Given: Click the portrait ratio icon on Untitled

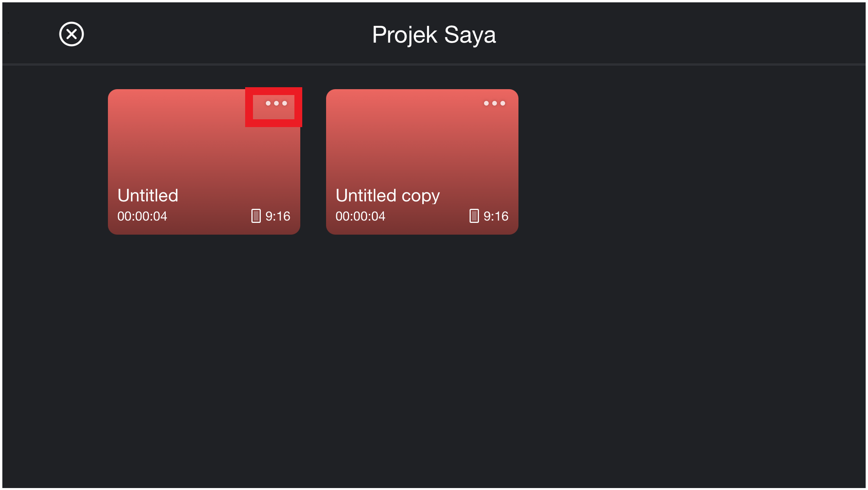Looking at the screenshot, I should coord(256,216).
